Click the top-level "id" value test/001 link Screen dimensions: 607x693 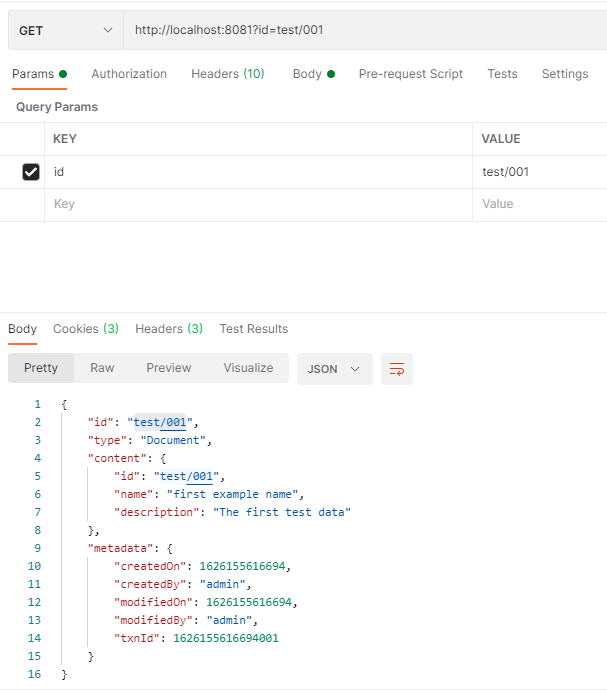[160, 423]
